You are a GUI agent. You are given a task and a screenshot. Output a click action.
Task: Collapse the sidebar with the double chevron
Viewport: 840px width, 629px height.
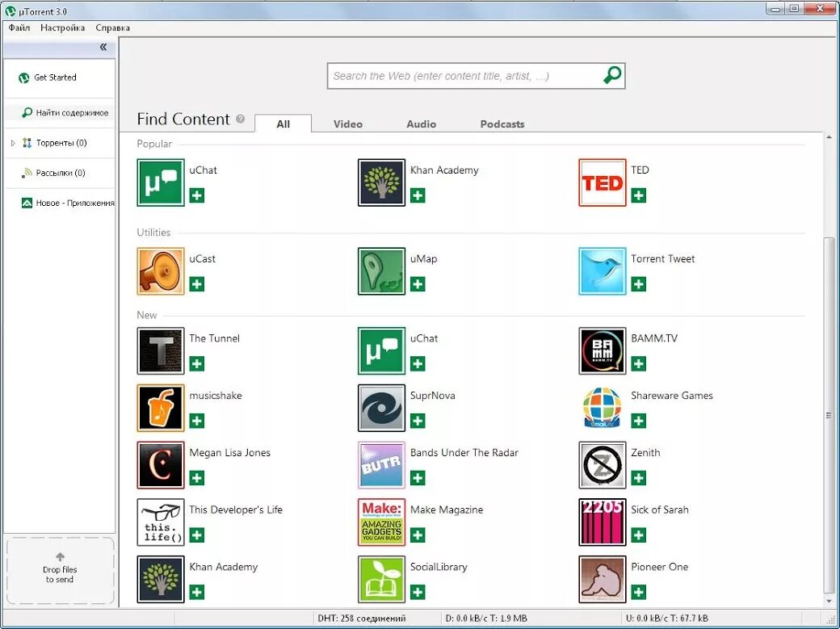click(103, 47)
